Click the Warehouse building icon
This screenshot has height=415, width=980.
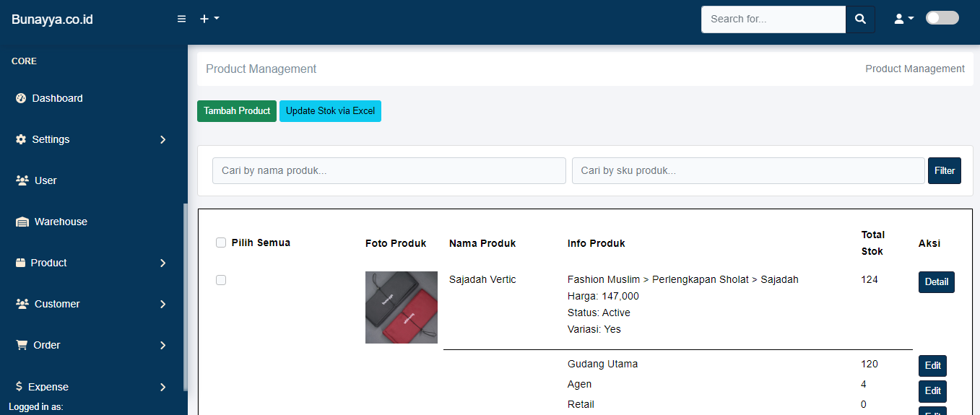(x=22, y=222)
